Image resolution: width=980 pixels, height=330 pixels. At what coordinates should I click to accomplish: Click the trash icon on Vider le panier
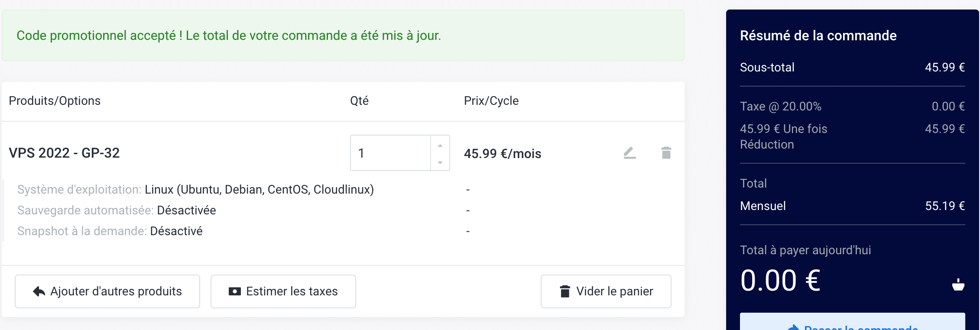pyautogui.click(x=565, y=291)
